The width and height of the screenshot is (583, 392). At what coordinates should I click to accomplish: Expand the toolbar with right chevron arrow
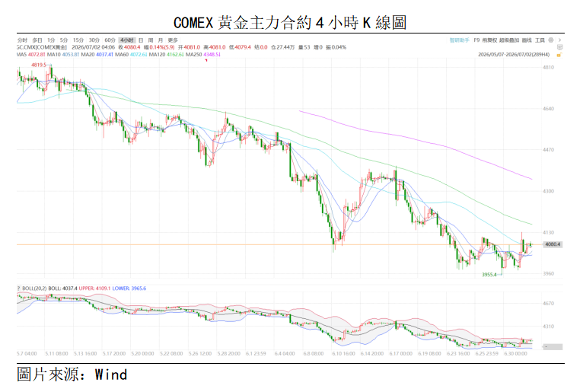559,40
